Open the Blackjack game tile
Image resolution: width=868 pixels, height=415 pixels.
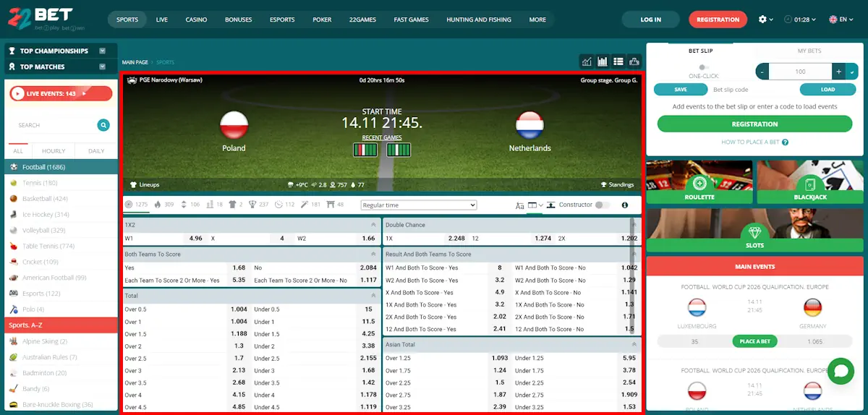[x=810, y=182]
